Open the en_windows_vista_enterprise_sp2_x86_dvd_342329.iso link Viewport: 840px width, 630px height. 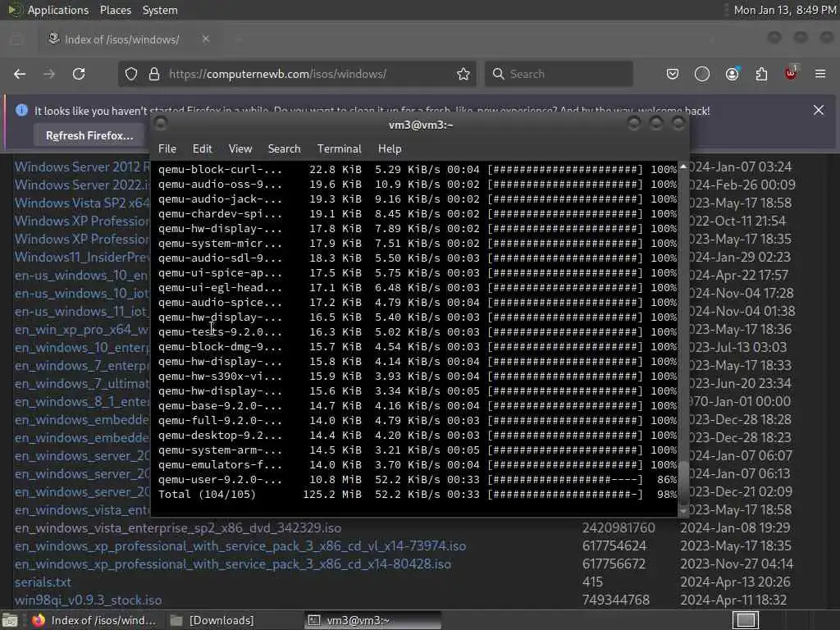(178, 528)
